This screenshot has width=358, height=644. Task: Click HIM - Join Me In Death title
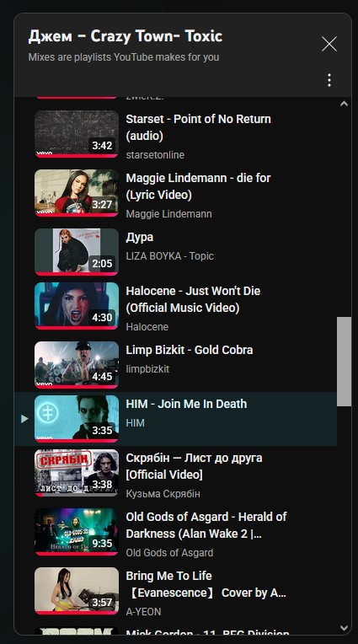[186, 404]
